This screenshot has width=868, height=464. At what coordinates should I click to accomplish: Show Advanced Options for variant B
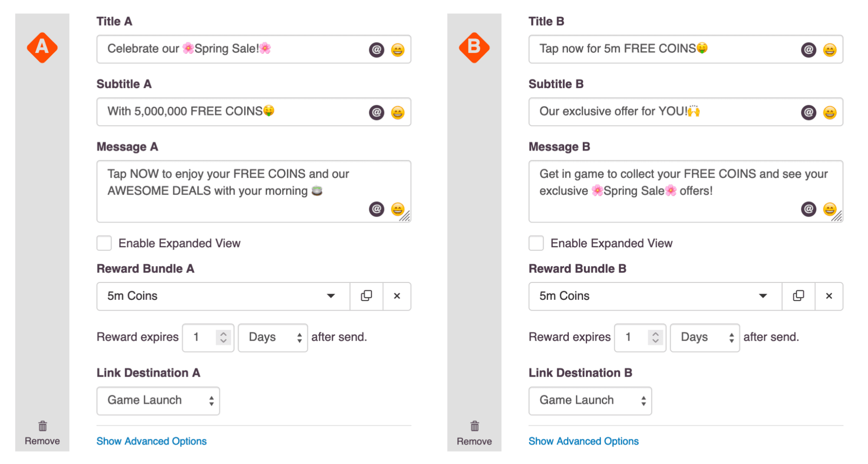[584, 441]
